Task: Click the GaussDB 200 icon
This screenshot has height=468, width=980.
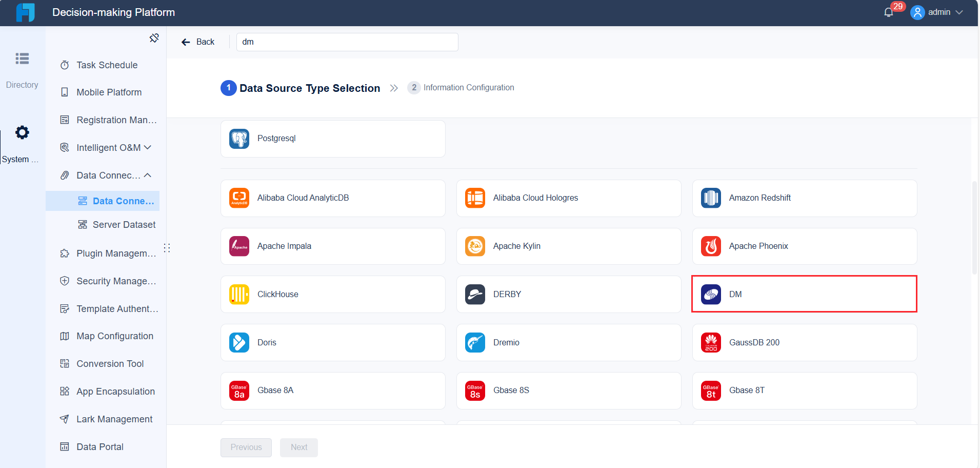Action: click(x=710, y=342)
